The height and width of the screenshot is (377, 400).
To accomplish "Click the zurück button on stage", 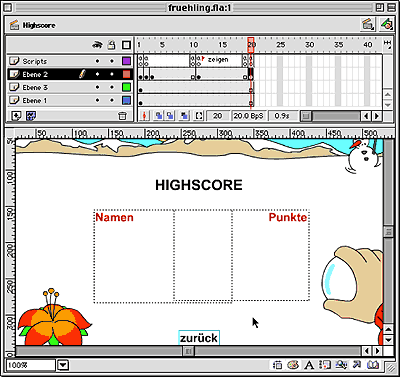I will point(199,338).
